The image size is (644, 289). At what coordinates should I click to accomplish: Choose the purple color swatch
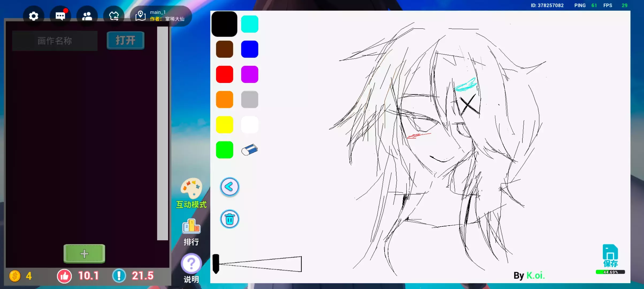250,74
